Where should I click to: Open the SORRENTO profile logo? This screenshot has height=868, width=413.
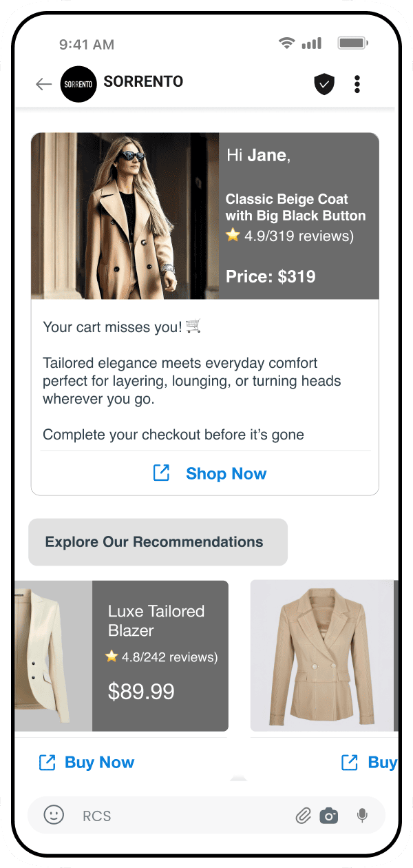point(78,84)
